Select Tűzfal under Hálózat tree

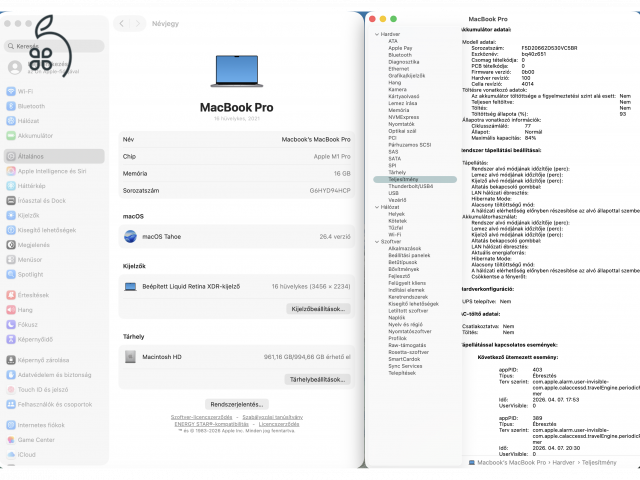click(396, 228)
